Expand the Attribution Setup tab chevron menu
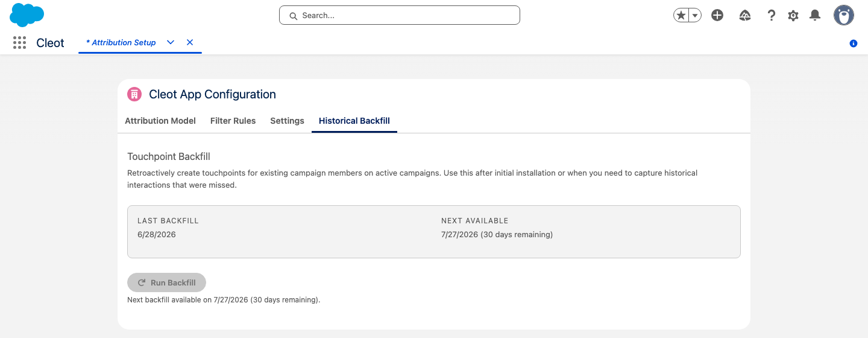The image size is (868, 338). tap(171, 42)
